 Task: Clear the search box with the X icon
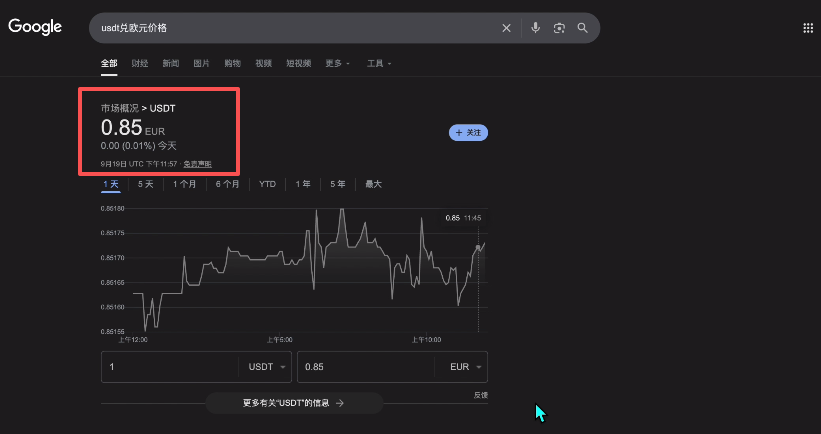pyautogui.click(x=506, y=28)
